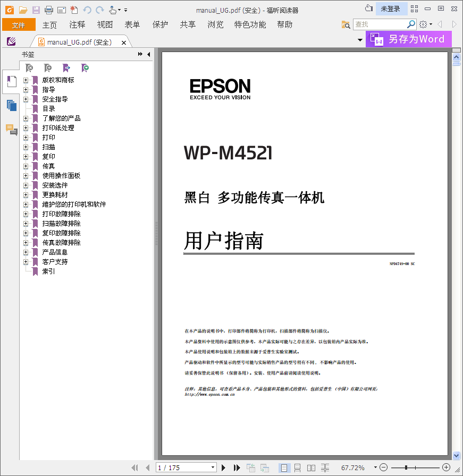Click the Print icon in quick toolbar

48,10
